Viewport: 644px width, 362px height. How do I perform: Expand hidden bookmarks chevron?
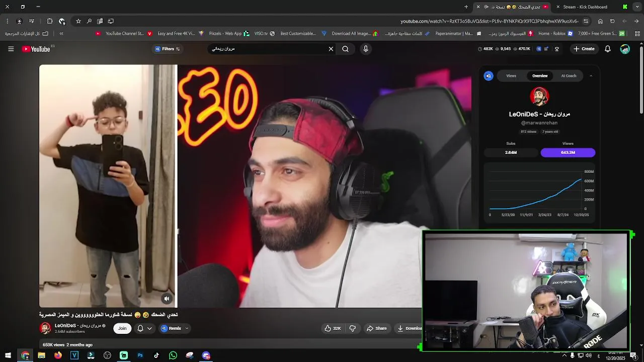(61, 34)
